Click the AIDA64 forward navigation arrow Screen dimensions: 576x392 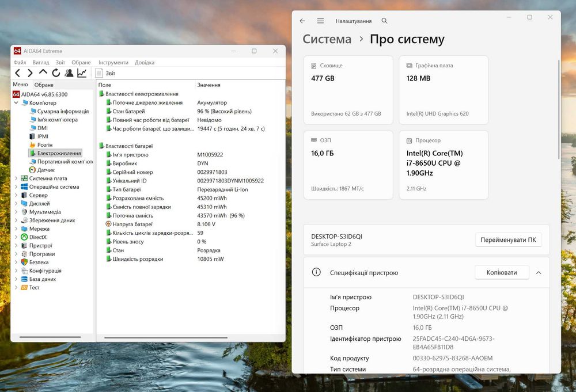30,73
